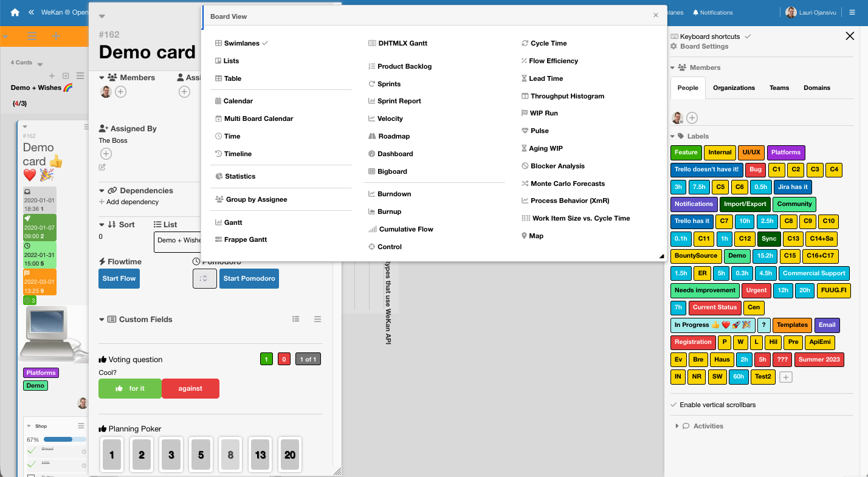Add a member using the plus under People
Viewport: 868px width, 477px height.
click(x=692, y=118)
